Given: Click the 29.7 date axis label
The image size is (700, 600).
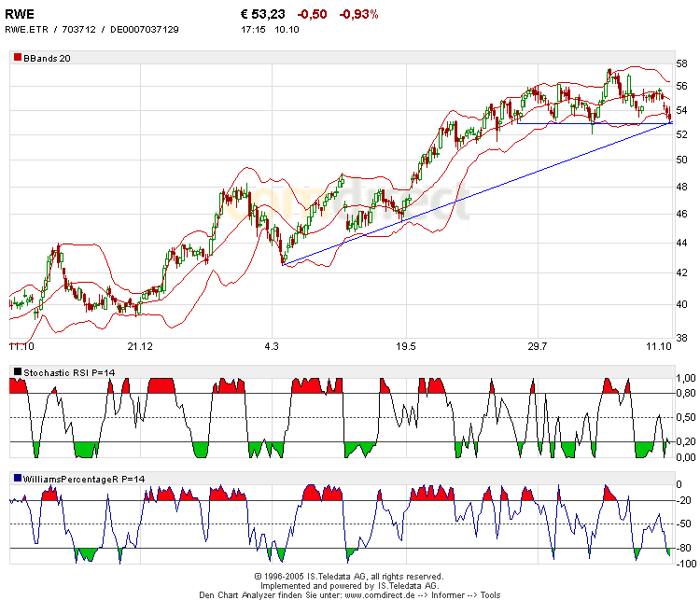Looking at the screenshot, I should [537, 347].
